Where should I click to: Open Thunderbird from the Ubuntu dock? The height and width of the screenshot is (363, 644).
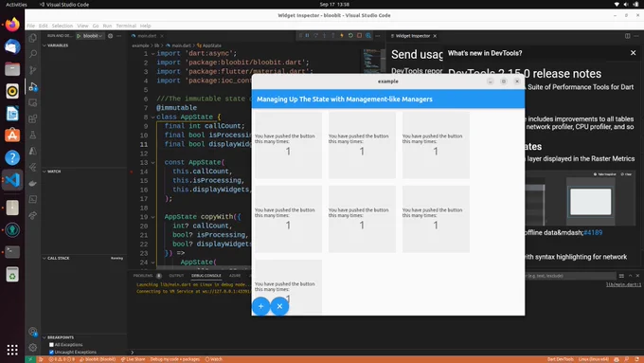click(x=12, y=46)
